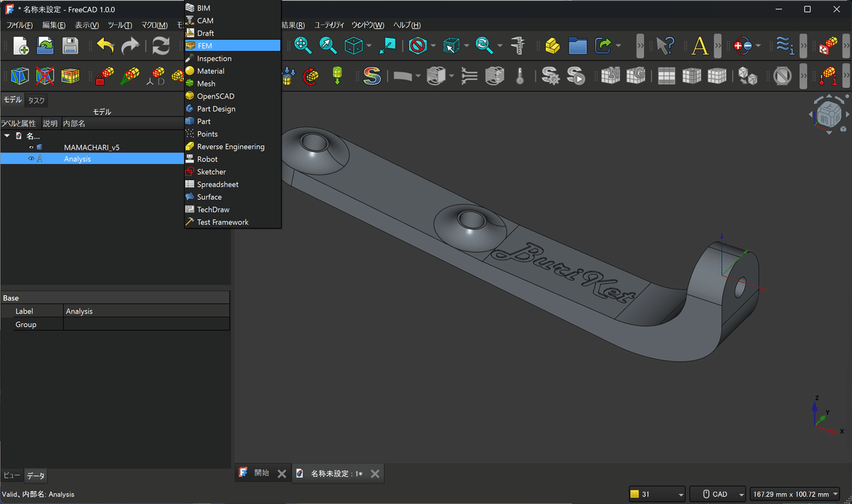The image size is (852, 504).
Task: Click the yellow part create icon
Action: [x=553, y=46]
